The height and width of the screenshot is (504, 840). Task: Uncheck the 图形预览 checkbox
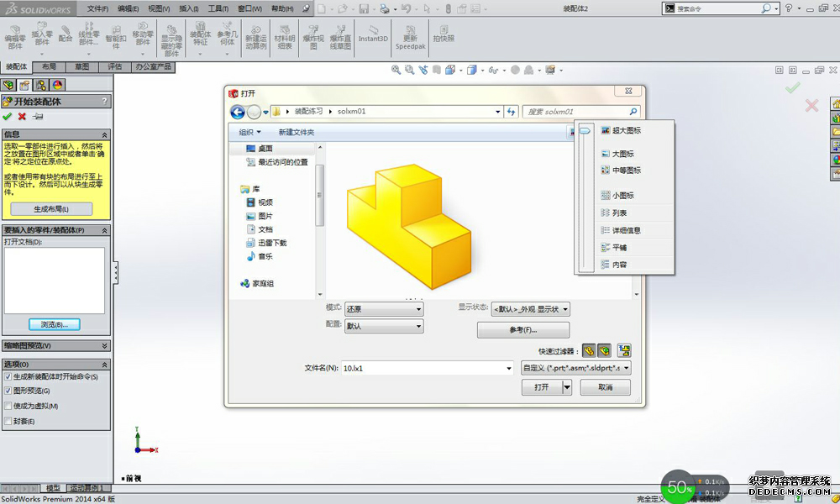click(8, 391)
